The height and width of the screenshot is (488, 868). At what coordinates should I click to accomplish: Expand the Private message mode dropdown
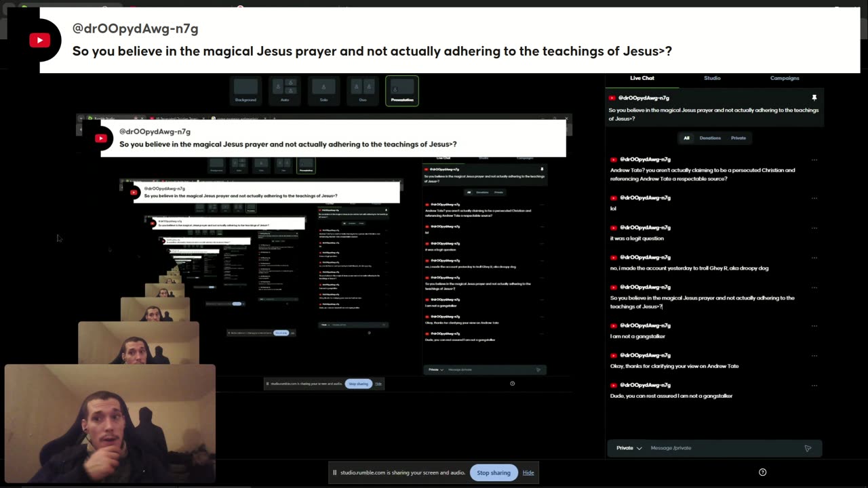point(629,448)
